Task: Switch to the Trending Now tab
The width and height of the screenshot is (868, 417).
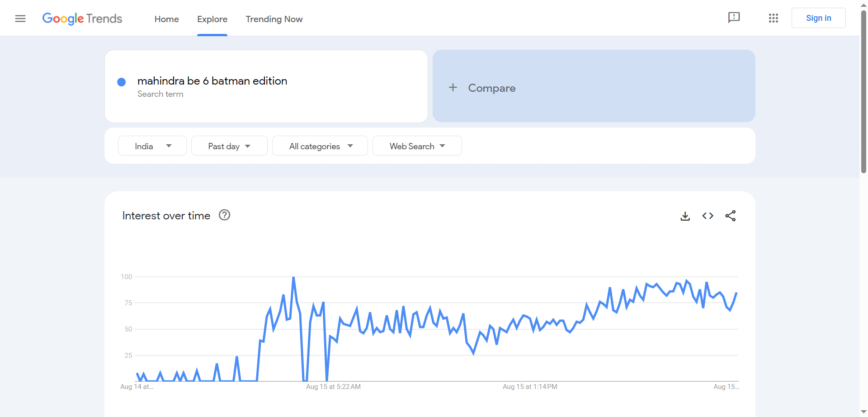Action: coord(274,19)
